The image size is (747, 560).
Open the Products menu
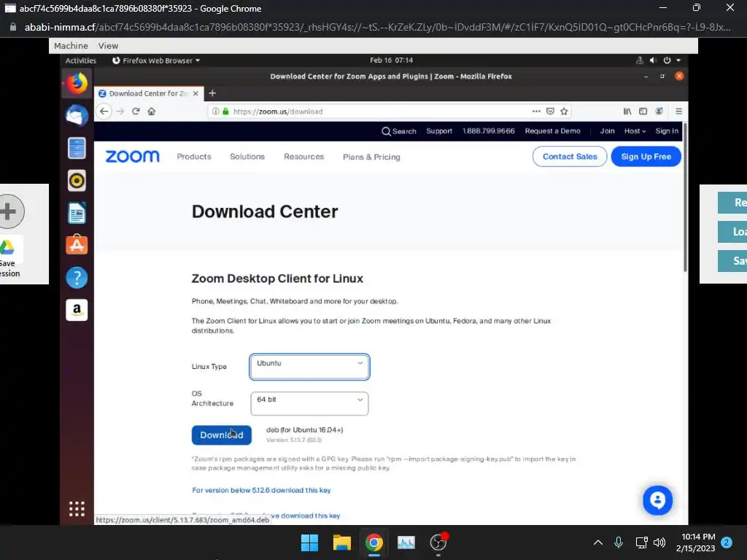pos(194,157)
